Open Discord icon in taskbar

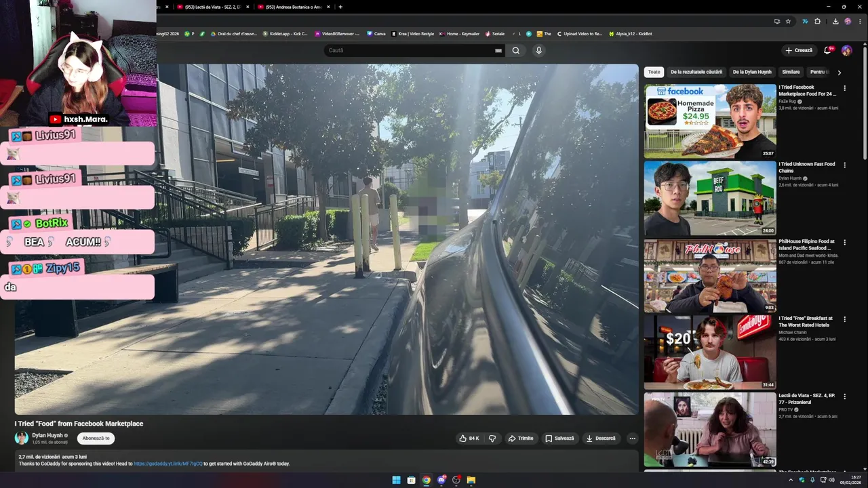[441, 480]
